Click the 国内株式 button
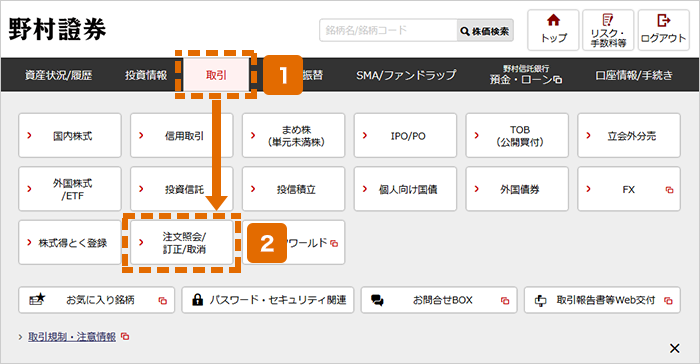The height and width of the screenshot is (364, 700). pos(70,135)
